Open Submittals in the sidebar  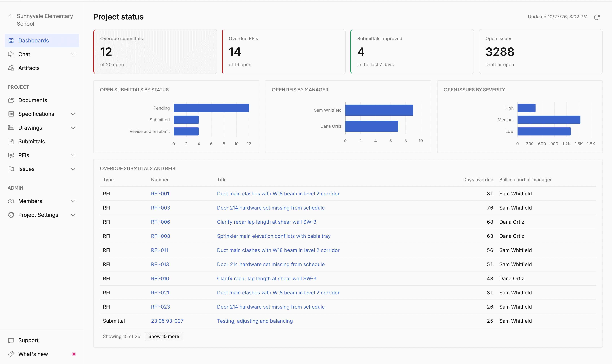click(x=42, y=141)
